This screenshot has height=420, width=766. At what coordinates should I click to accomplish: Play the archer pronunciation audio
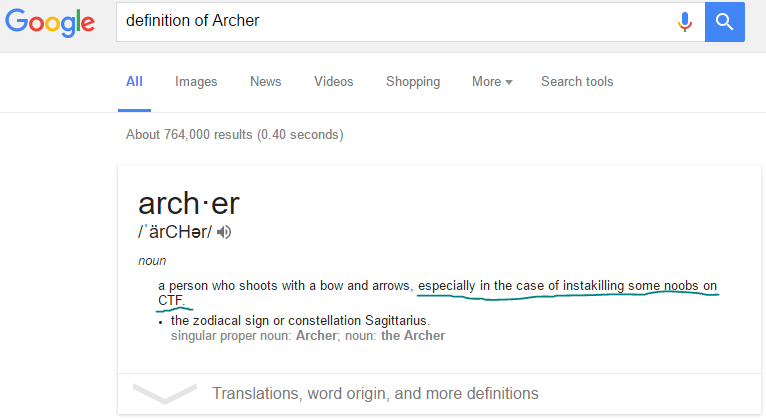click(225, 233)
